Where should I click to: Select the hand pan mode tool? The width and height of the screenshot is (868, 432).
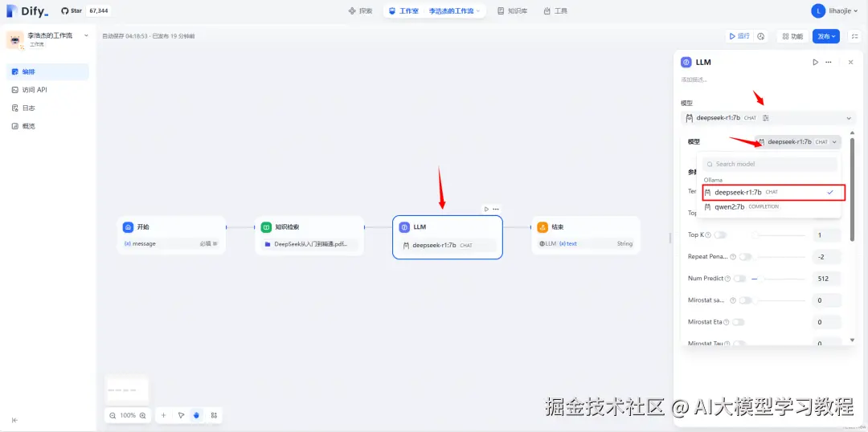point(197,415)
